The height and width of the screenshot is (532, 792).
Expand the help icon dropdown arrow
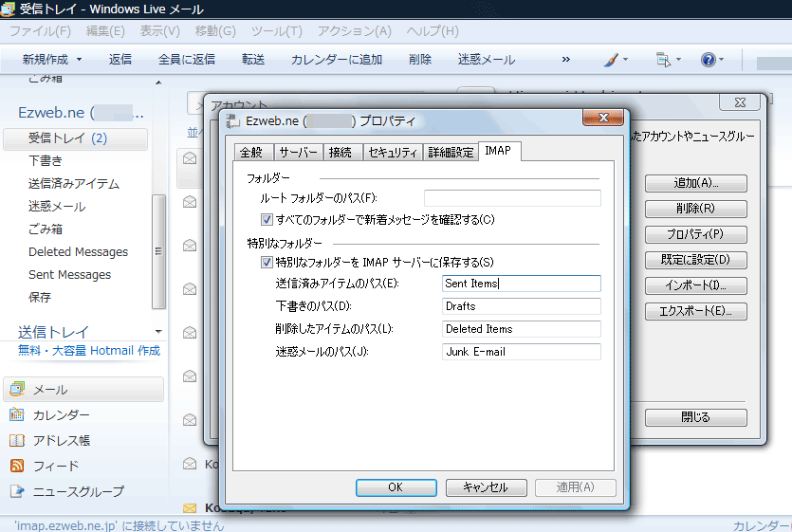coord(721,60)
